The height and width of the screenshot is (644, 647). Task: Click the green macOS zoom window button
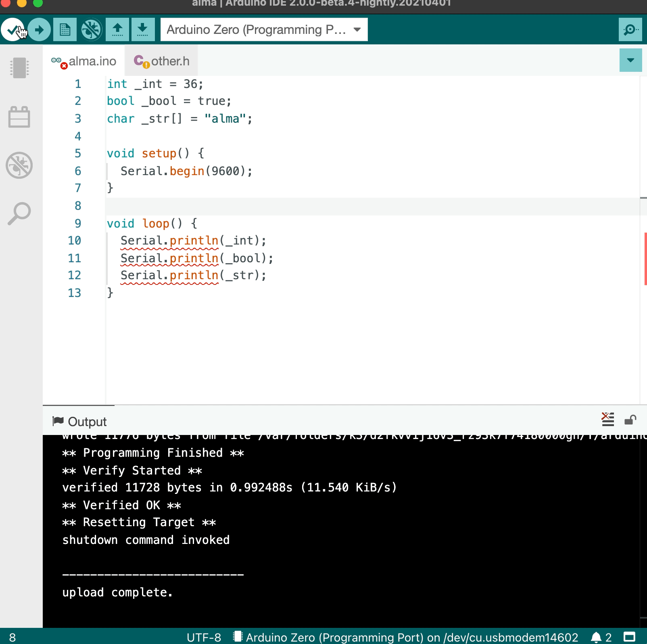coord(38,3)
